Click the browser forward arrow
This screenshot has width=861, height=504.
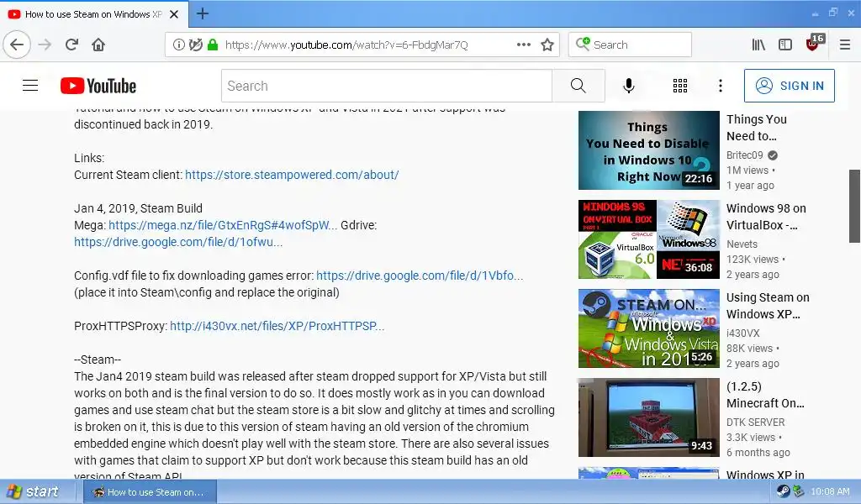tap(45, 45)
